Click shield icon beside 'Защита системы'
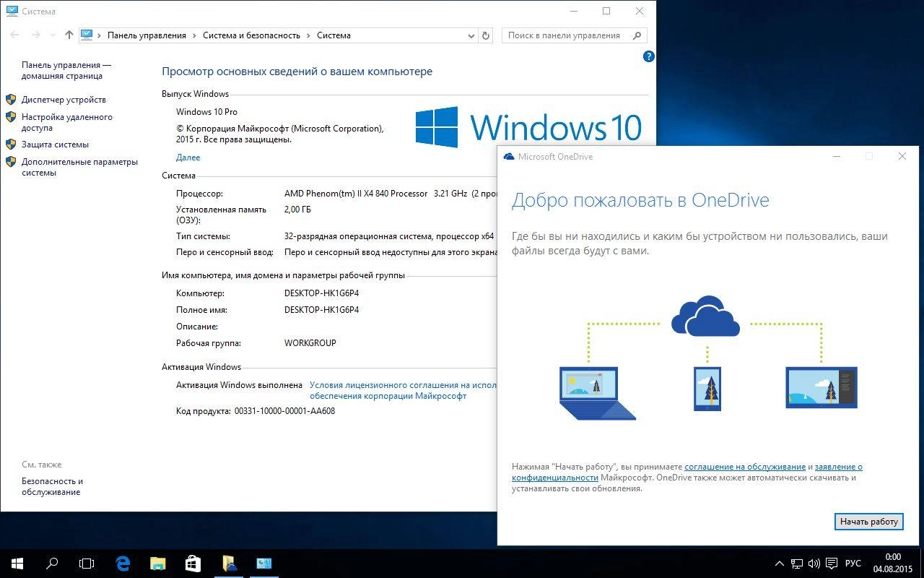The height and width of the screenshot is (578, 924). tap(11, 144)
